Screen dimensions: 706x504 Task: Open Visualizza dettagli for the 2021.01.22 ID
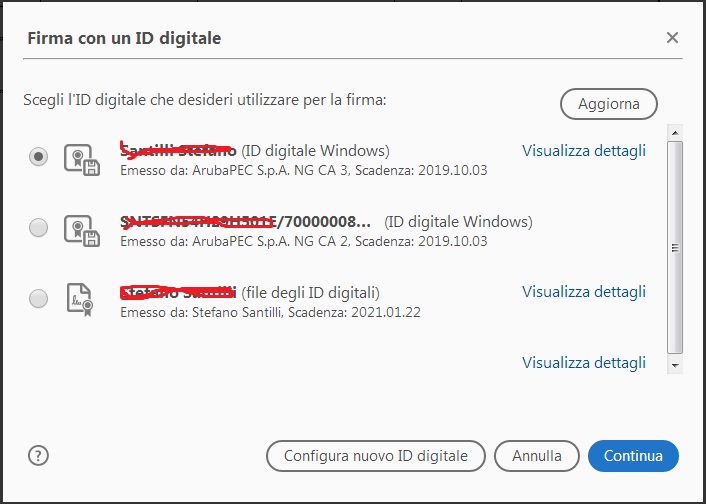(584, 292)
